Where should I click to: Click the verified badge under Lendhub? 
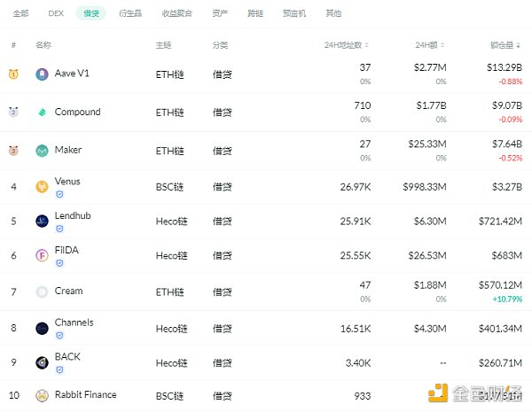[59, 228]
